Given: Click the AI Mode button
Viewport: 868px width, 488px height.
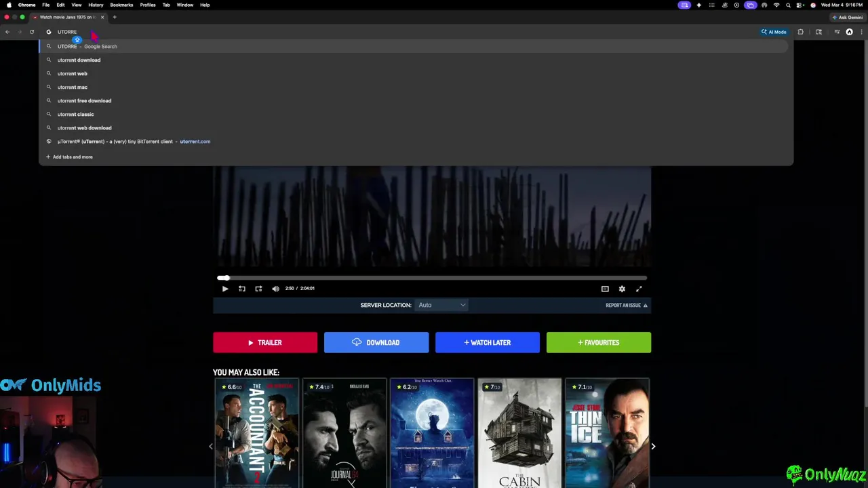Looking at the screenshot, I should 774,32.
